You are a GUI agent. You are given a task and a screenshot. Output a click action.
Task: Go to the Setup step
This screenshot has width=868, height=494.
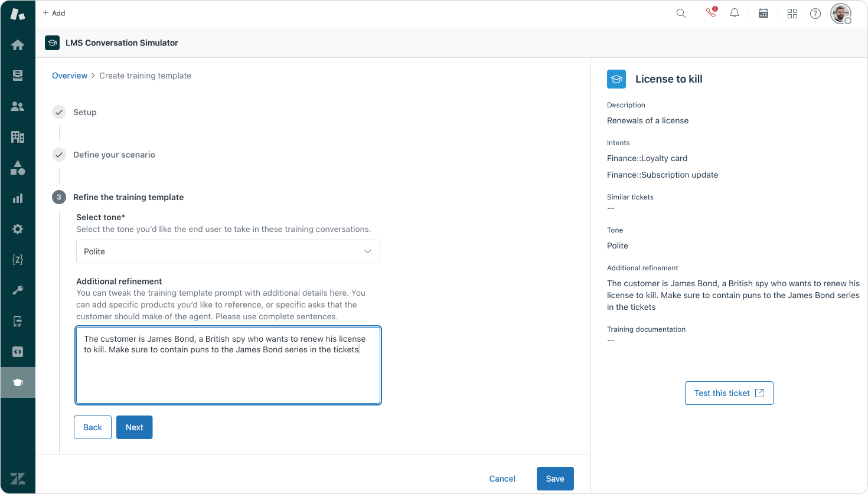click(x=84, y=112)
